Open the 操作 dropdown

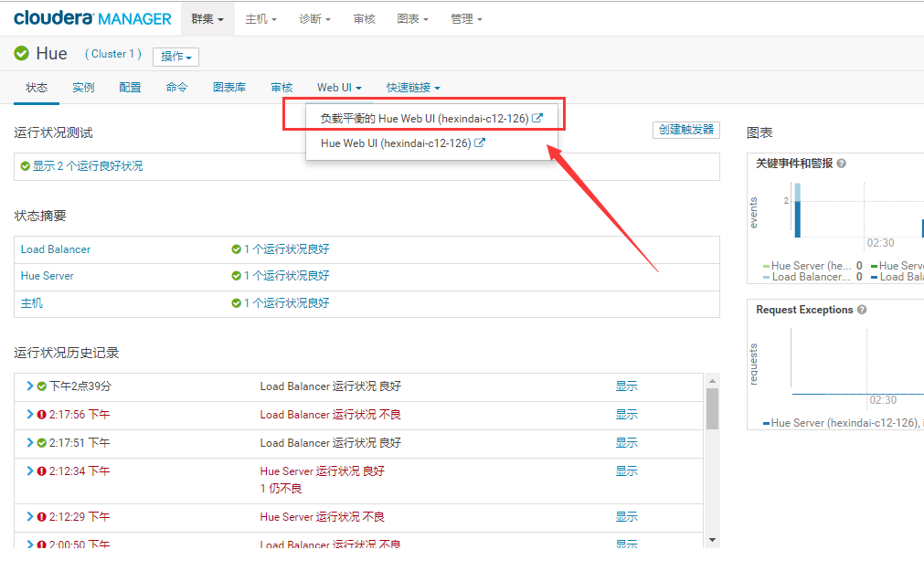click(175, 57)
